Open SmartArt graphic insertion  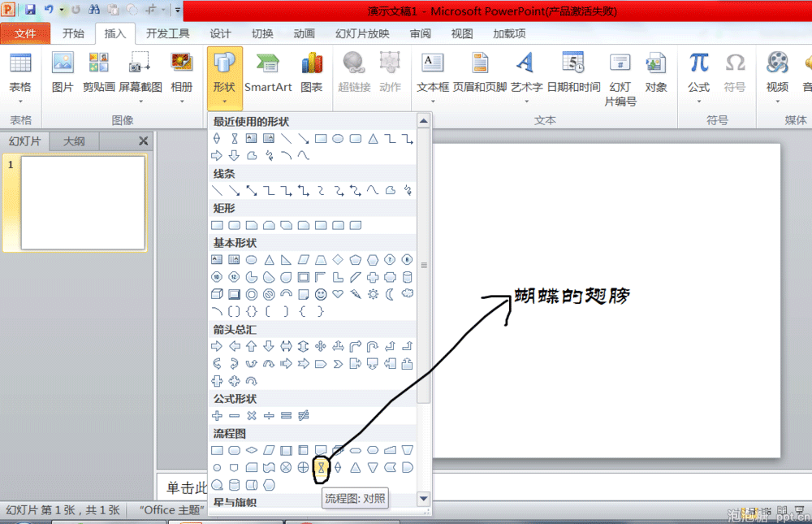(x=268, y=75)
